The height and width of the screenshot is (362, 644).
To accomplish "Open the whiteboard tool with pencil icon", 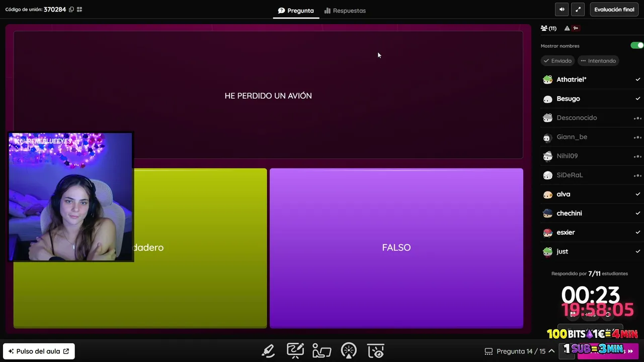I will [295, 350].
